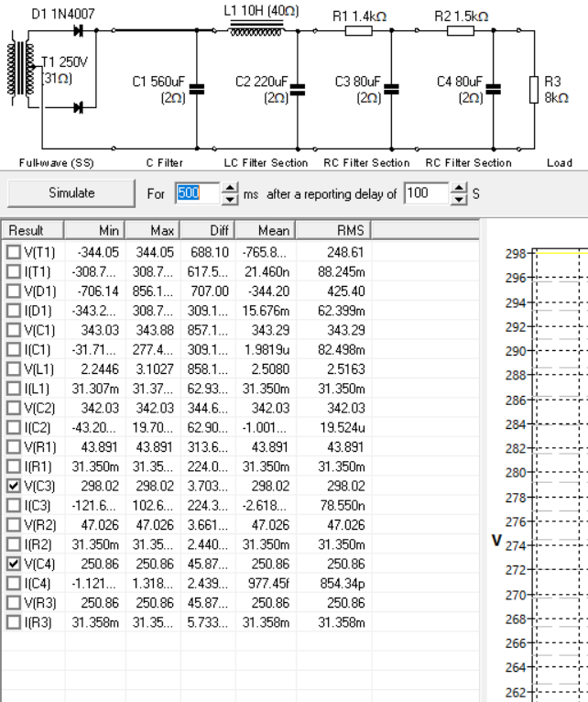Click the I(R3) mean value 31.358m
This screenshot has height=702, width=588.
point(266,622)
